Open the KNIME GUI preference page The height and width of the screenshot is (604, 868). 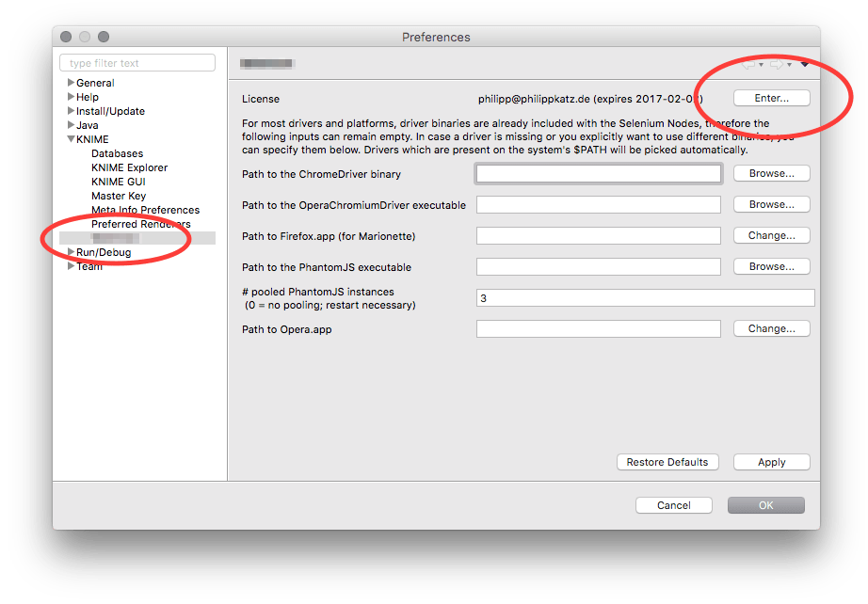(x=119, y=182)
